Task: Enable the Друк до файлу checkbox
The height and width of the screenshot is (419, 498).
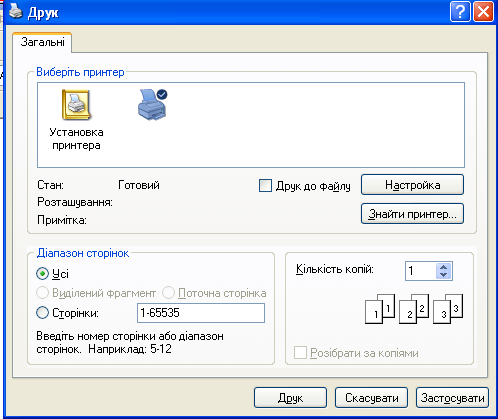Action: [265, 186]
